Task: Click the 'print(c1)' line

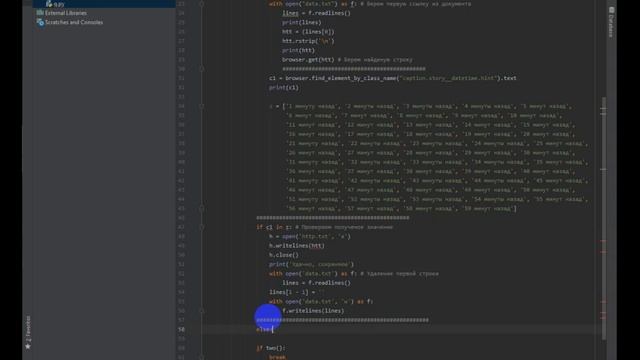Action: (284, 88)
